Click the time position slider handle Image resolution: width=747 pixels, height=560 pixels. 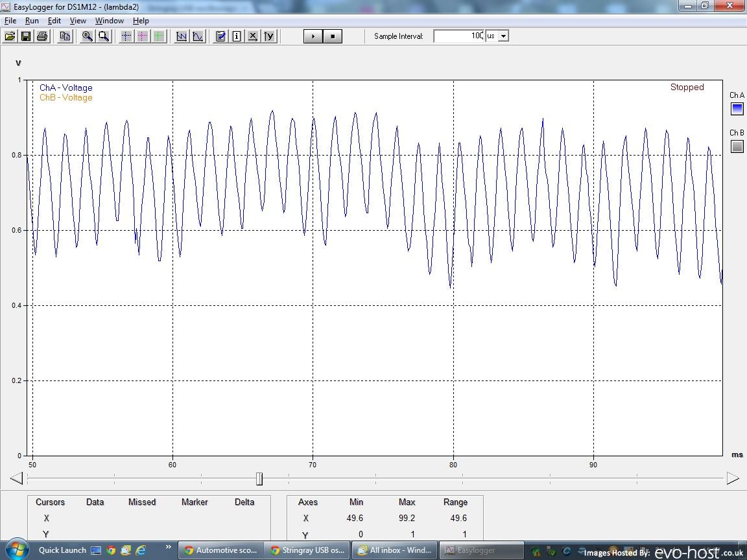click(x=259, y=478)
